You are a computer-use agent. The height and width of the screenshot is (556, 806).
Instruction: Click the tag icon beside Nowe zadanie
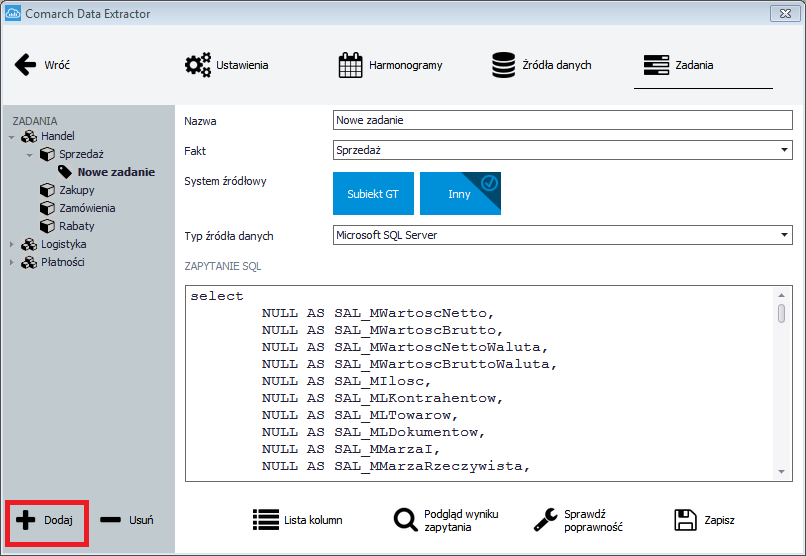coord(65,172)
